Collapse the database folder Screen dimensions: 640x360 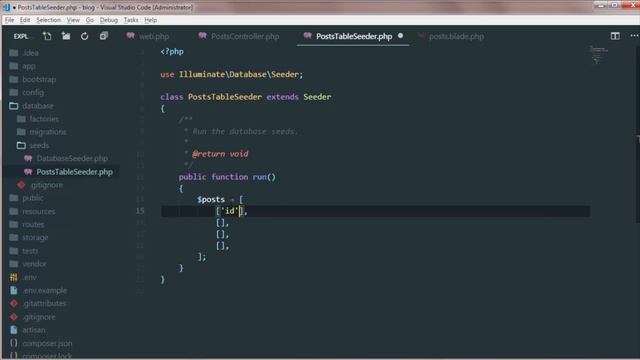(x=38, y=106)
